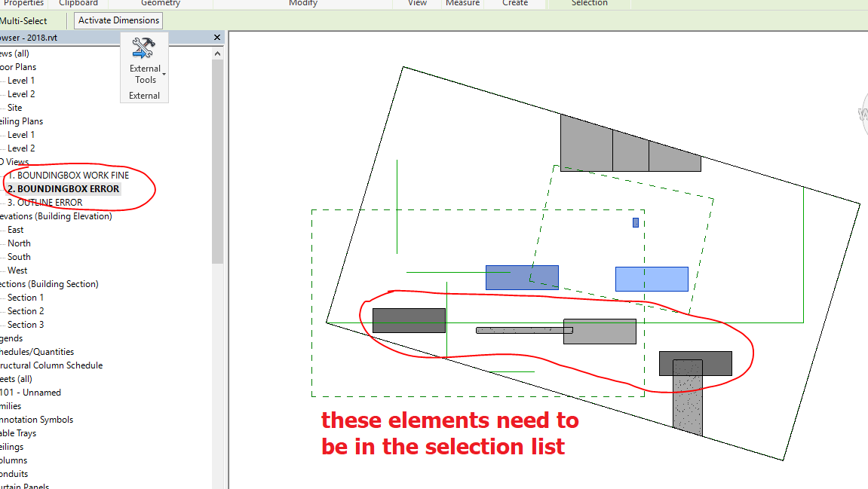Open the Structural Column Schedule
The height and width of the screenshot is (489, 868).
point(52,365)
